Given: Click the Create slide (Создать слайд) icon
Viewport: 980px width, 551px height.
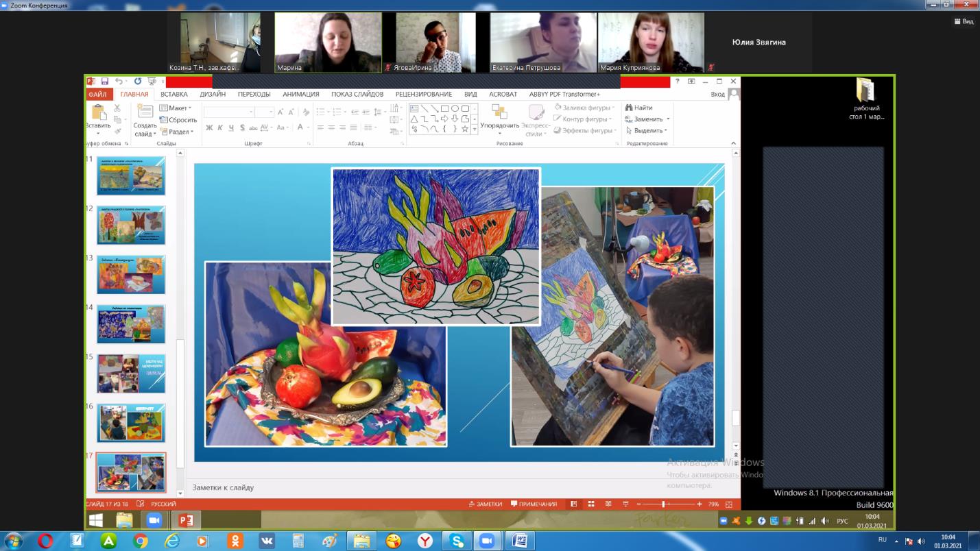Looking at the screenshot, I should point(145,112).
